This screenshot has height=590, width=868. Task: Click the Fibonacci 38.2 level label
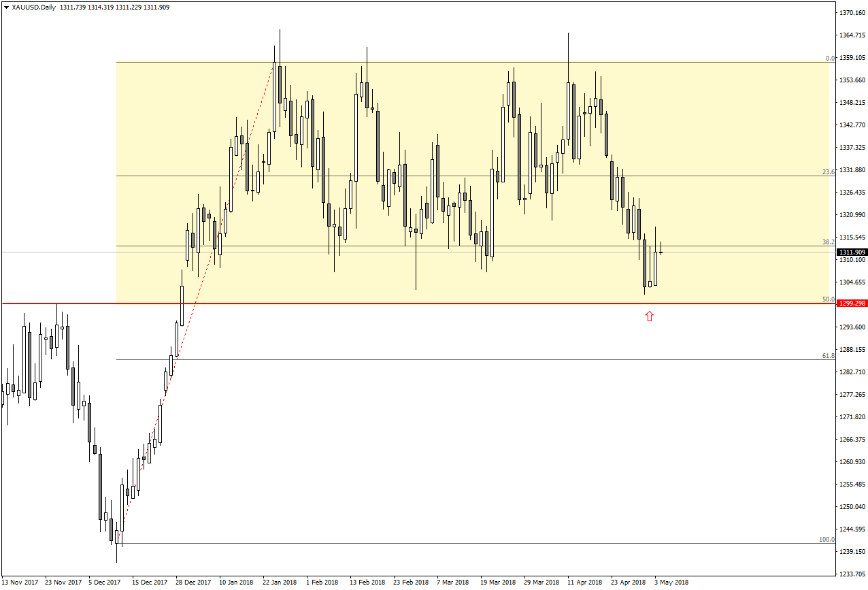(829, 242)
